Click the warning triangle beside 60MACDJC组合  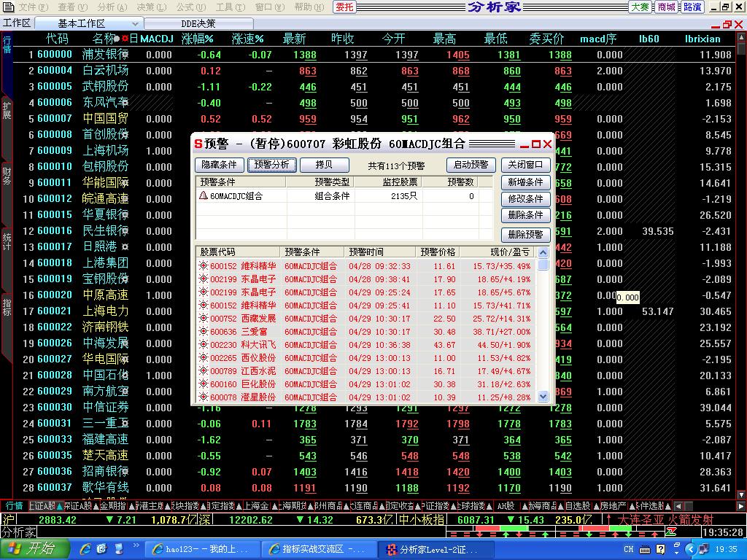204,195
